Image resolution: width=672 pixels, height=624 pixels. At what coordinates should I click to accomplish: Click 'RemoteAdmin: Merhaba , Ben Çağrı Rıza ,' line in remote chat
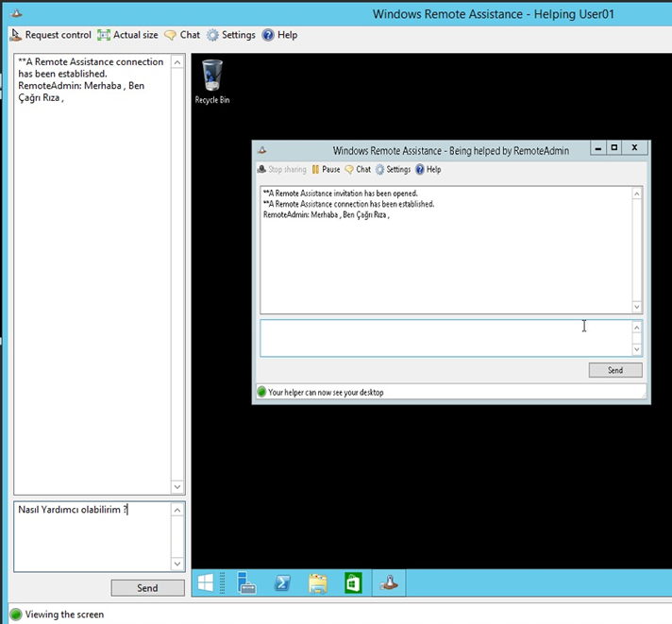(x=327, y=214)
